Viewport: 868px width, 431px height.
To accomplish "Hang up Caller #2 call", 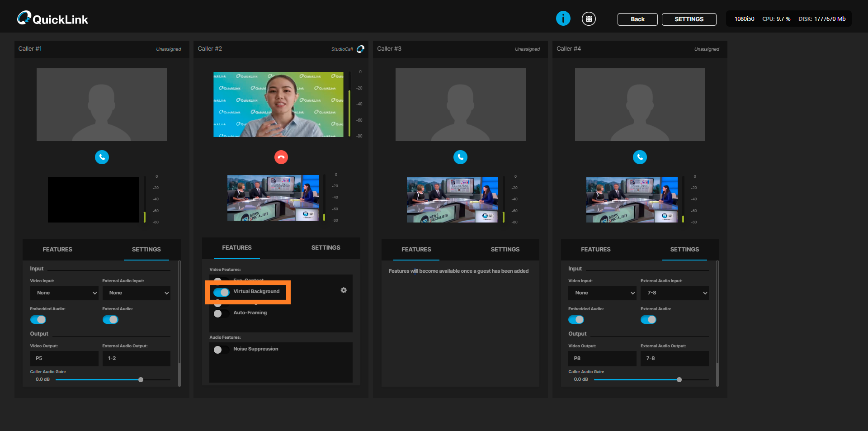I will point(281,157).
